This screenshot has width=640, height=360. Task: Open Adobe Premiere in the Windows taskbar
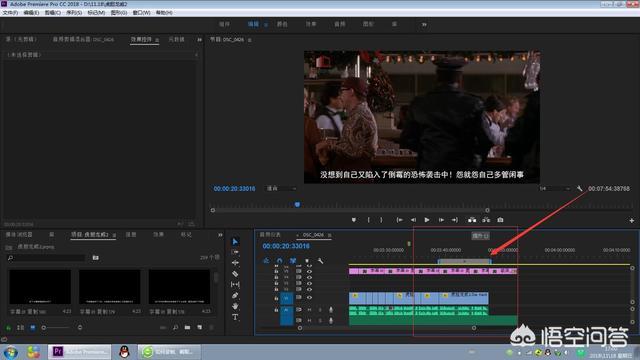pos(80,351)
